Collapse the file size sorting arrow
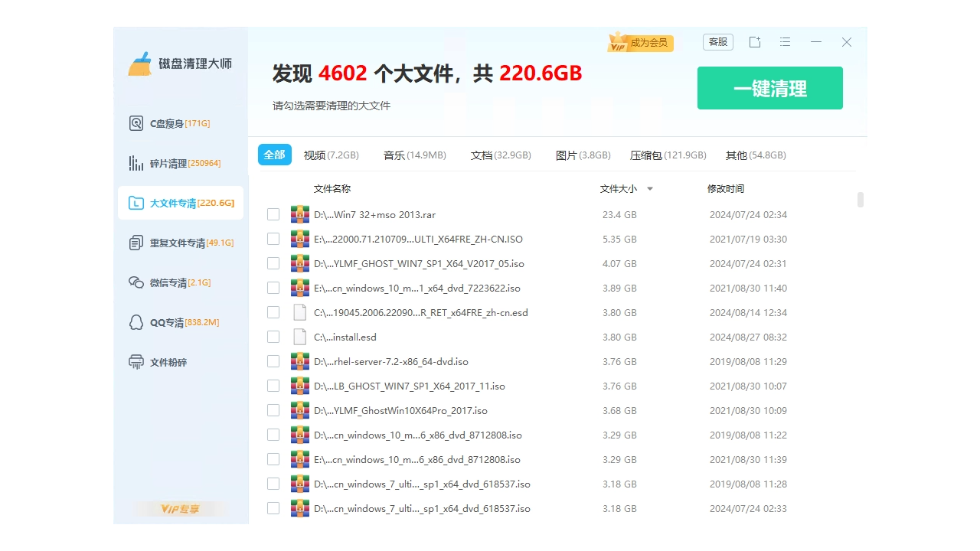980x551 pixels. [648, 188]
